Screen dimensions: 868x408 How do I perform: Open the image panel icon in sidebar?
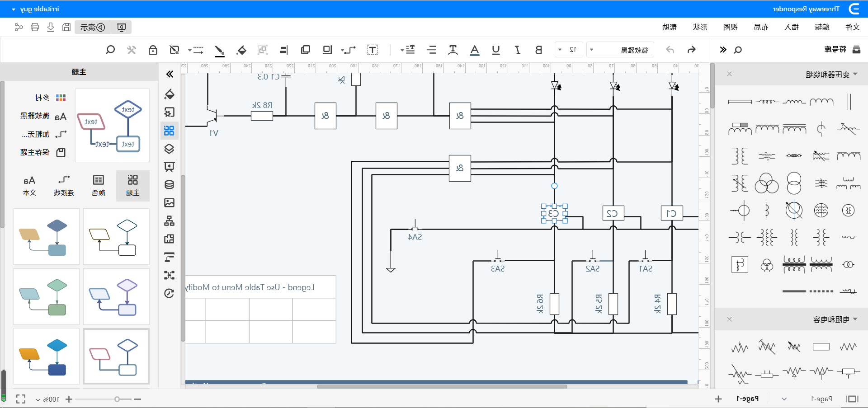coord(169,202)
